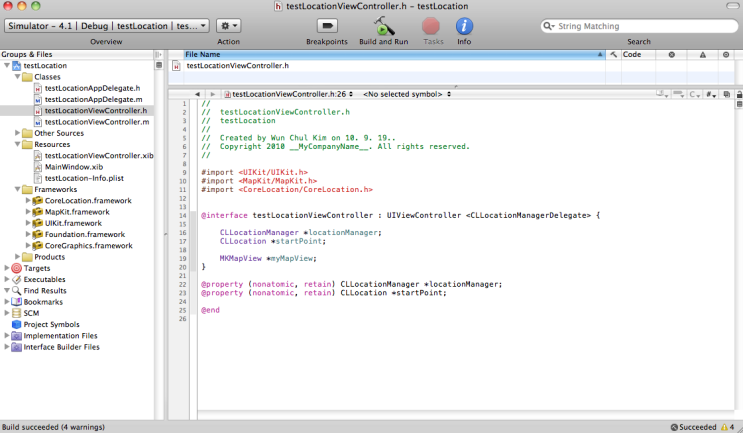743x433 pixels.
Task: Select testLocationViewController.xib file
Action: tap(99, 155)
